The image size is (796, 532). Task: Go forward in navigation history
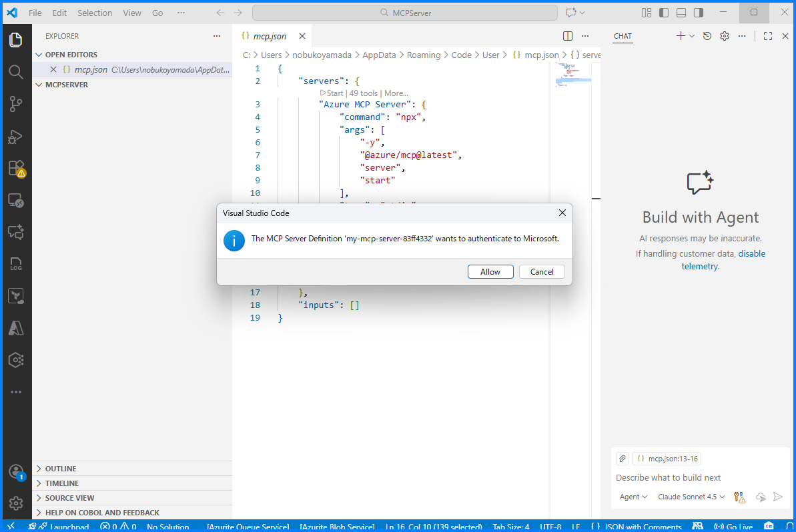tap(238, 13)
